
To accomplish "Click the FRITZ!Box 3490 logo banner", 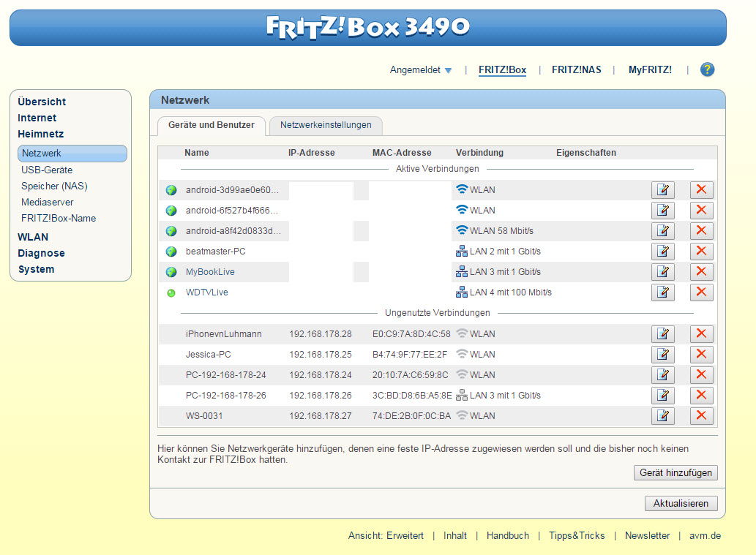I will pos(368,28).
